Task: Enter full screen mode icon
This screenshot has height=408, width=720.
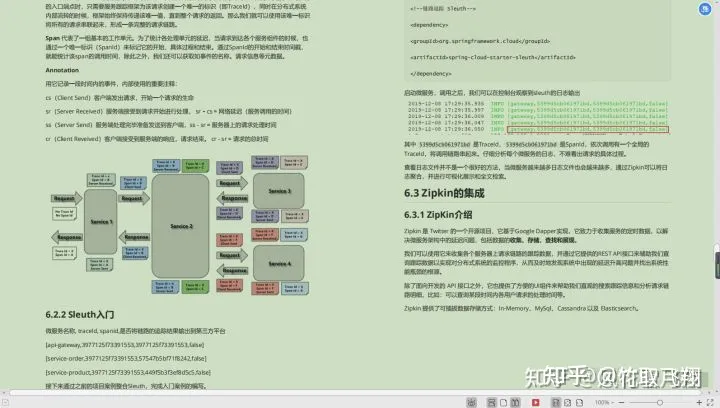Action: point(711,402)
